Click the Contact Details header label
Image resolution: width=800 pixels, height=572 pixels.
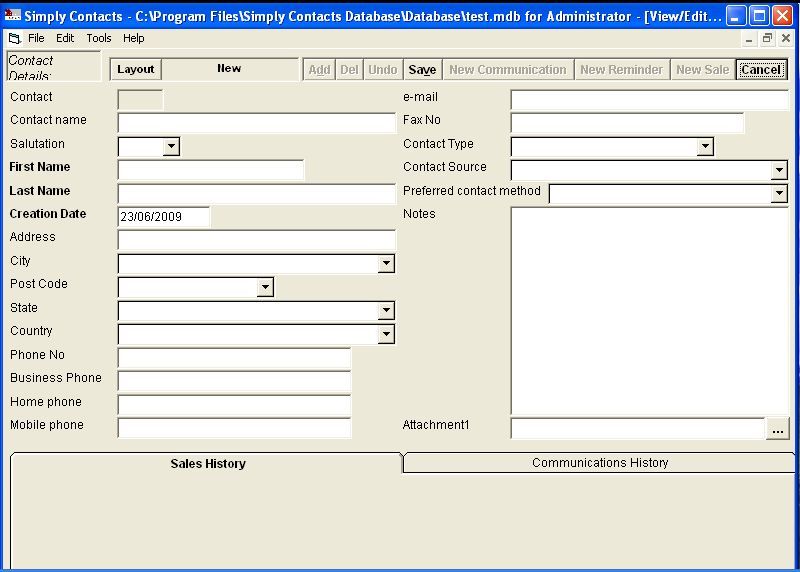(54, 66)
